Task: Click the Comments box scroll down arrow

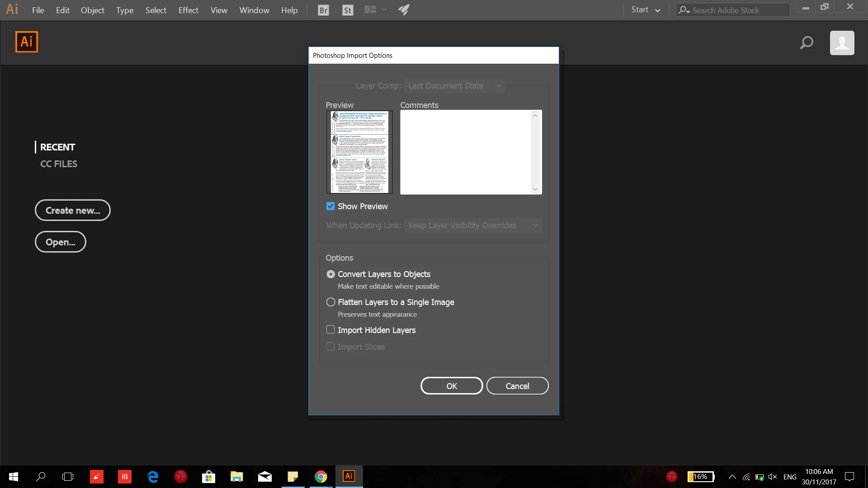Action: click(535, 189)
